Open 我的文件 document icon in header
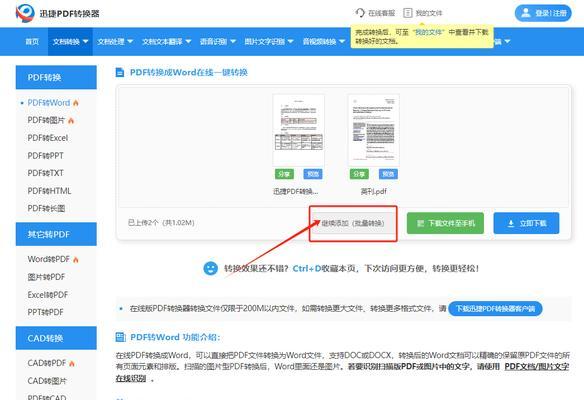The image size is (584, 400). click(x=408, y=13)
